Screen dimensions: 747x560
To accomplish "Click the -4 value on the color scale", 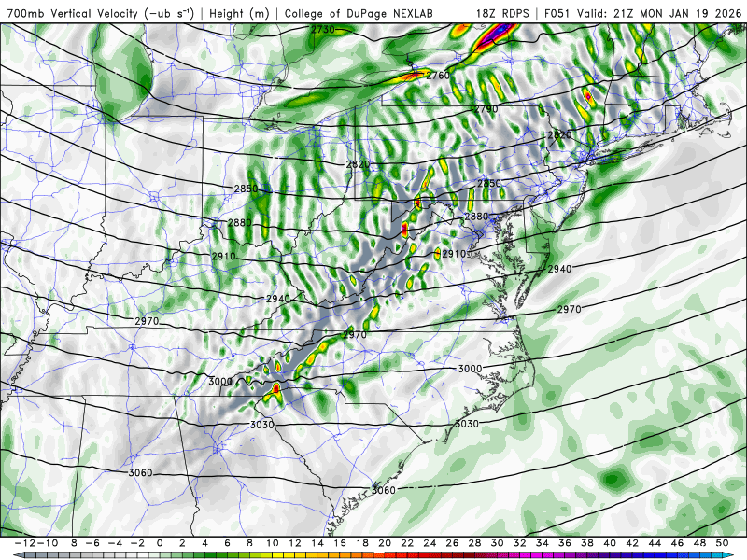I will 115,543.
